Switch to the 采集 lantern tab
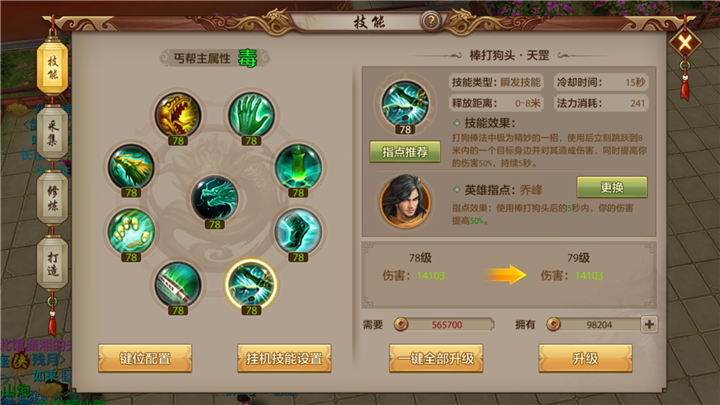The image size is (720, 405). (x=52, y=133)
